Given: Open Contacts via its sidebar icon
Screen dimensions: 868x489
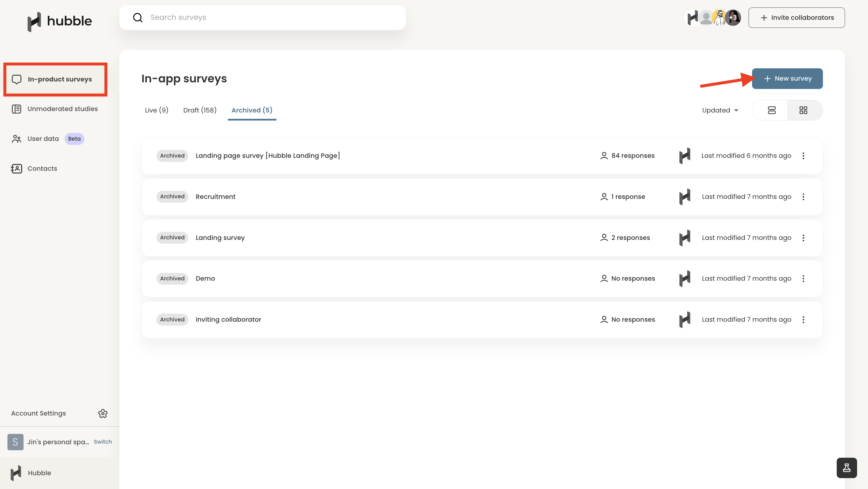Looking at the screenshot, I should (x=17, y=168).
